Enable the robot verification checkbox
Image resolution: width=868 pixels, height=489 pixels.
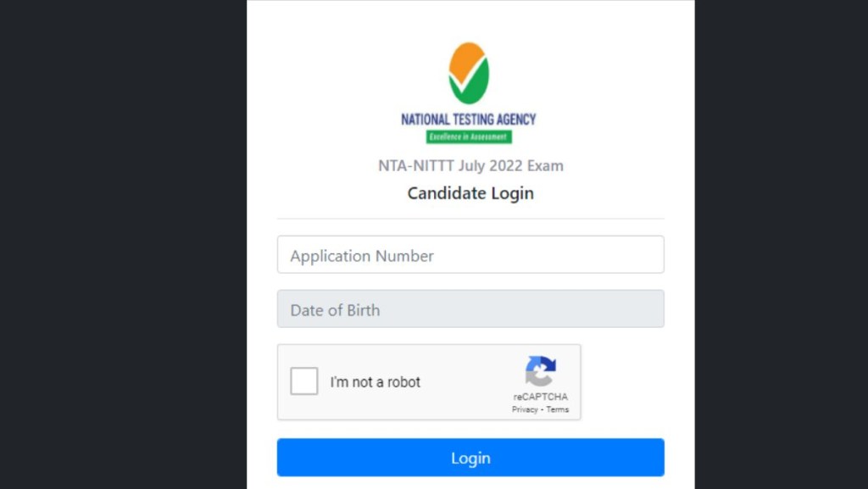[x=304, y=381]
